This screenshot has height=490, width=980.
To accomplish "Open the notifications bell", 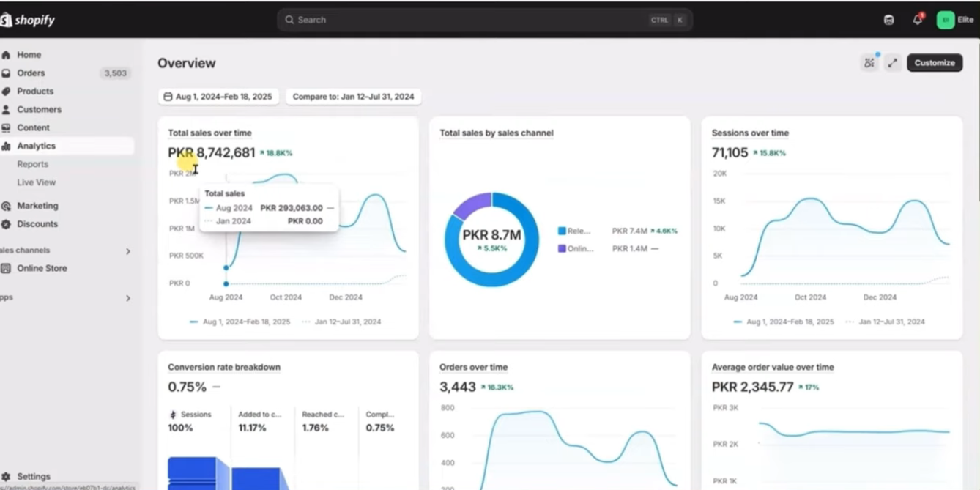I will 917,20.
